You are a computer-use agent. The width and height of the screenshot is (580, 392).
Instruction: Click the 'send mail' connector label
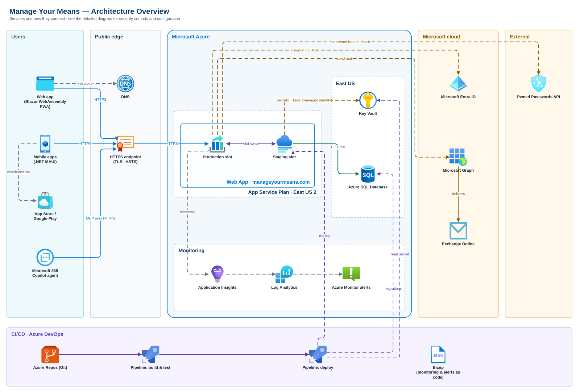pos(344,59)
